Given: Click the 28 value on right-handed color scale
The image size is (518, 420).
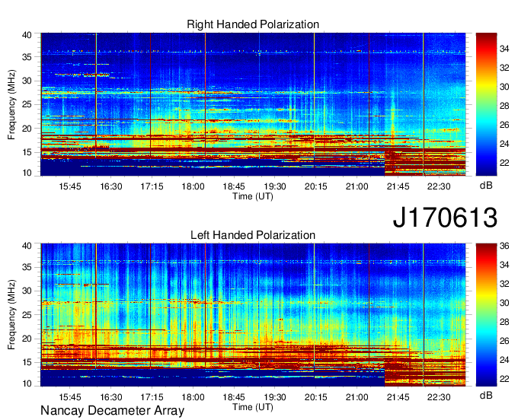Looking at the screenshot, I should pos(504,106).
